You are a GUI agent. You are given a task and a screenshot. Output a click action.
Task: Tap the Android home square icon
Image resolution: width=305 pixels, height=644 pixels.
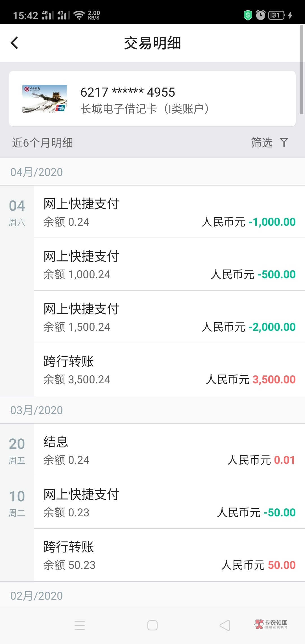click(x=152, y=625)
